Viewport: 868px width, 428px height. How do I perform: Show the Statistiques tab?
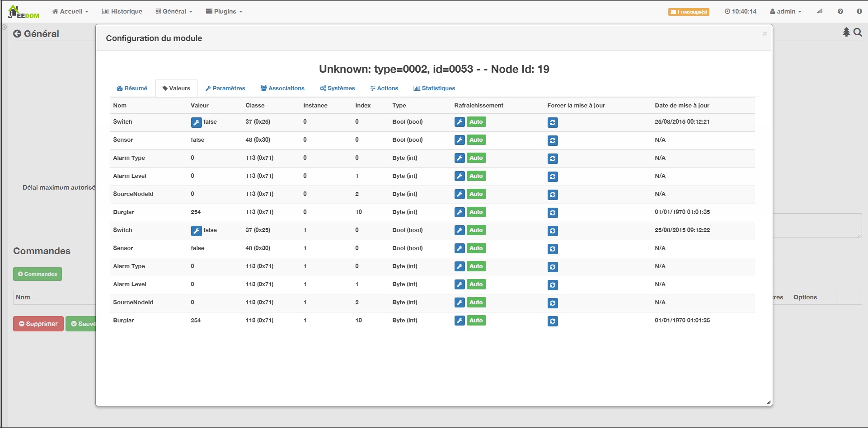coord(434,88)
